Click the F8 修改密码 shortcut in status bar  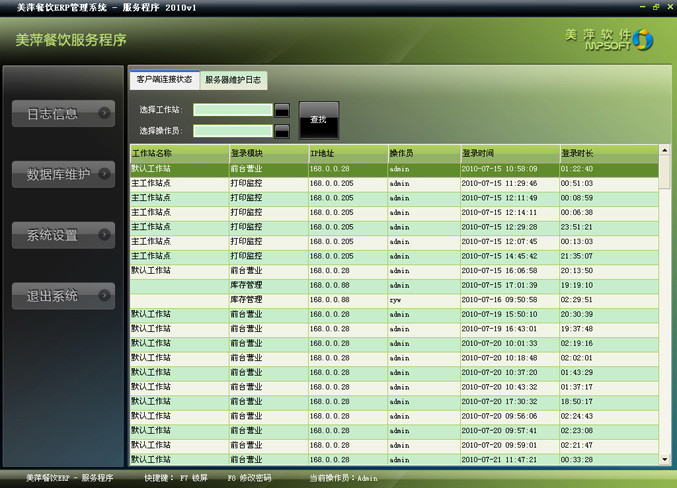(x=249, y=478)
